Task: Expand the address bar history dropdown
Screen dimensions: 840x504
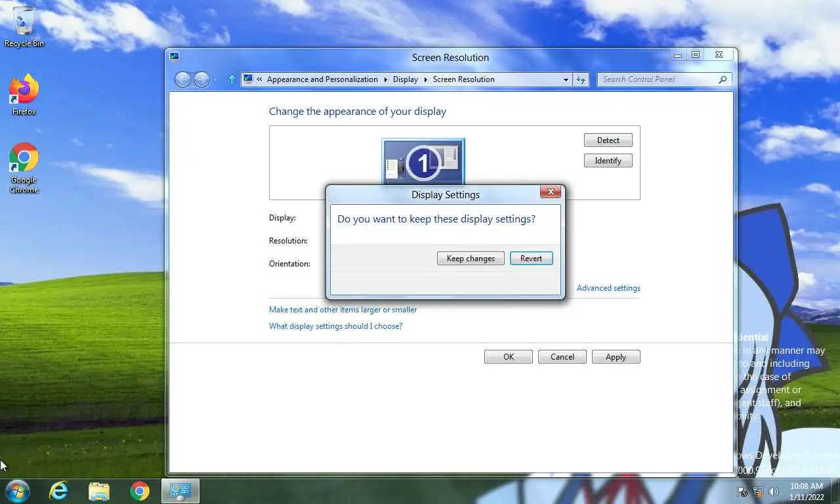Action: 566,79
